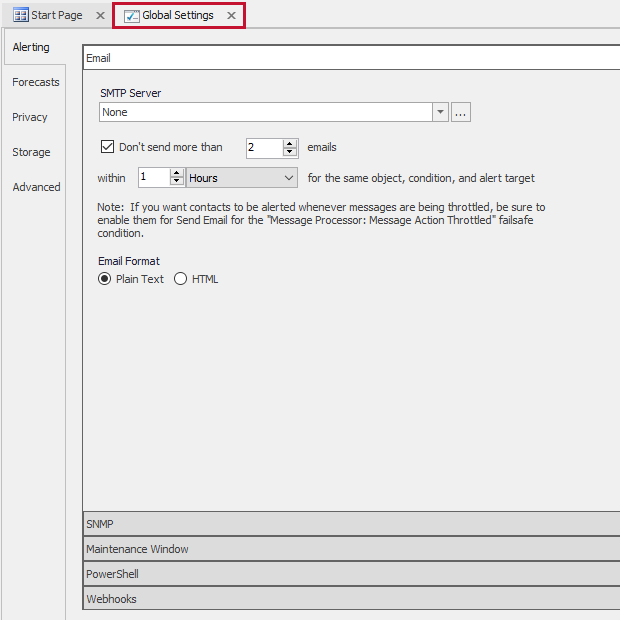Click the Email Format label

pos(129,261)
